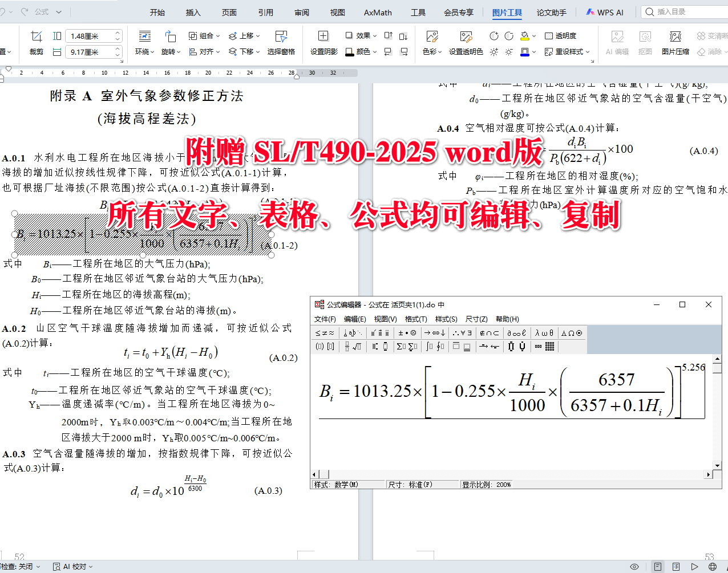Open the Selection Pane (选择窗格)
Screen dimensions: 728x573
click(281, 43)
